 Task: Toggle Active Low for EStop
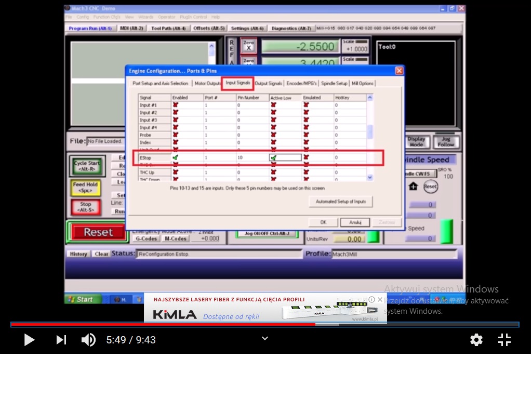[x=273, y=157]
